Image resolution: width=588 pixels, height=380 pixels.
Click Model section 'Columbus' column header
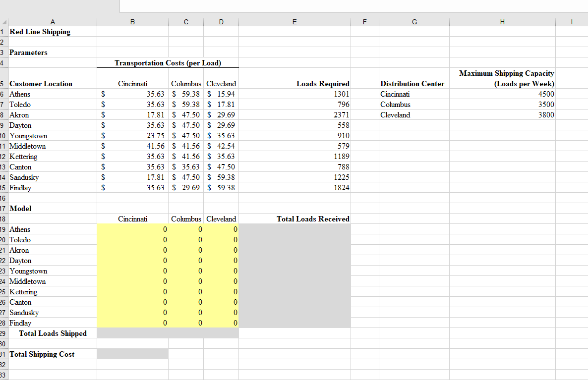click(186, 219)
